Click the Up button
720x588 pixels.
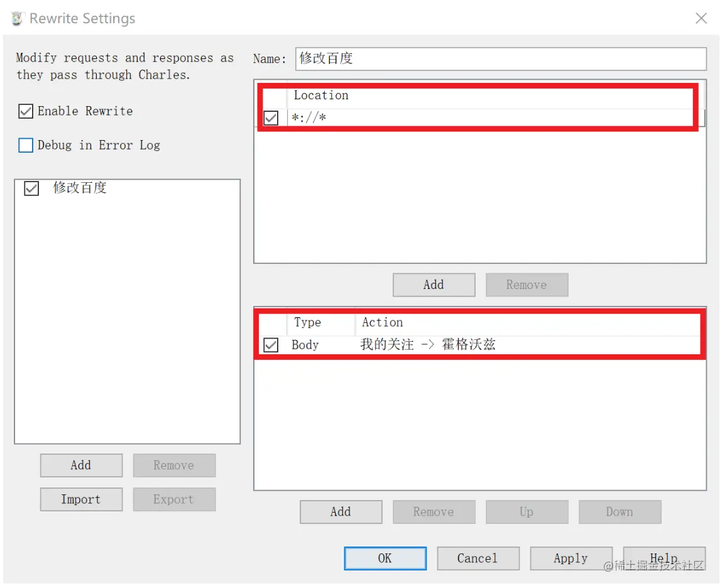tap(526, 512)
